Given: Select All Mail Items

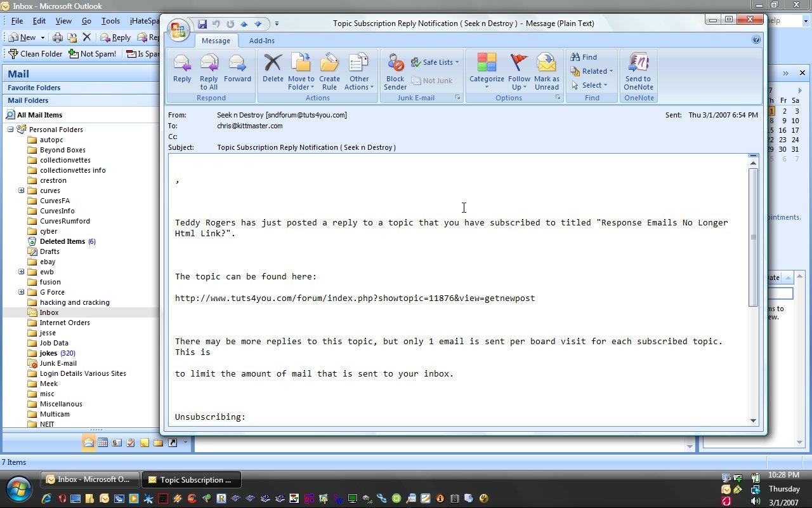Looking at the screenshot, I should 39,115.
